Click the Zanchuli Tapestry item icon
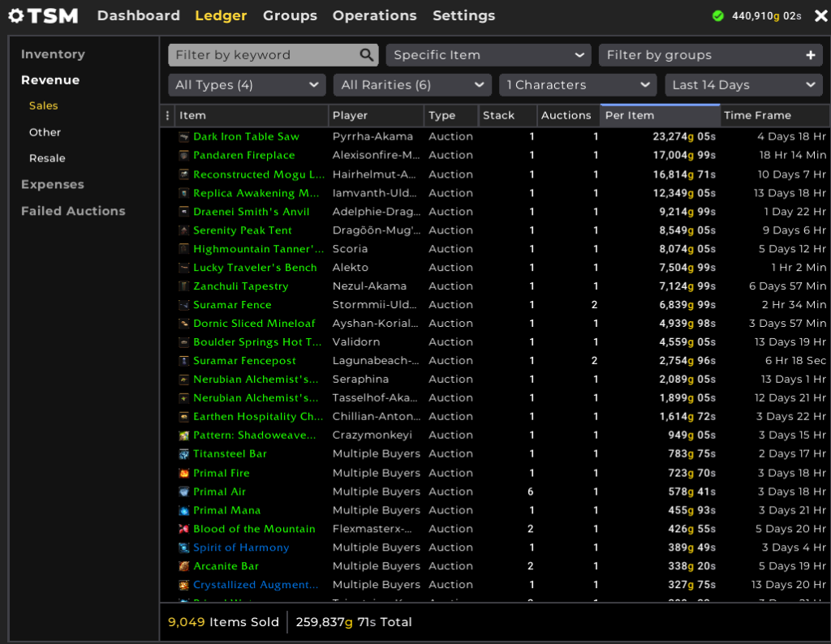The image size is (831, 644). coord(184,286)
